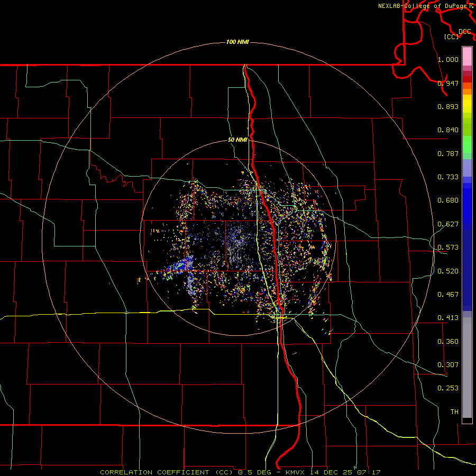Click the gray low-value color bar segment
Screen dimensions: 476x476
click(x=467, y=368)
